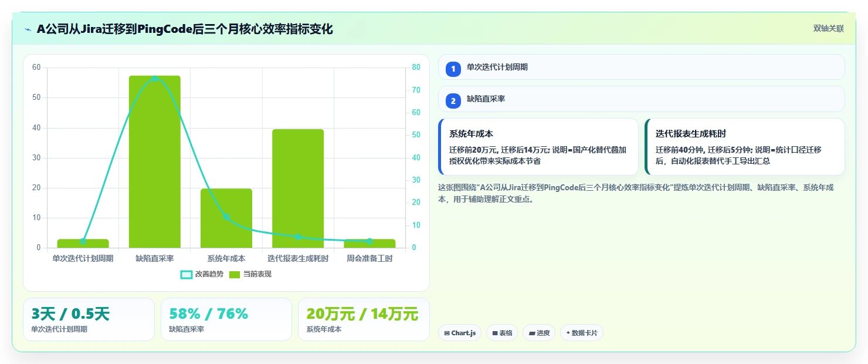
Task: Select the numbered badge 2 icon
Action: point(453,101)
